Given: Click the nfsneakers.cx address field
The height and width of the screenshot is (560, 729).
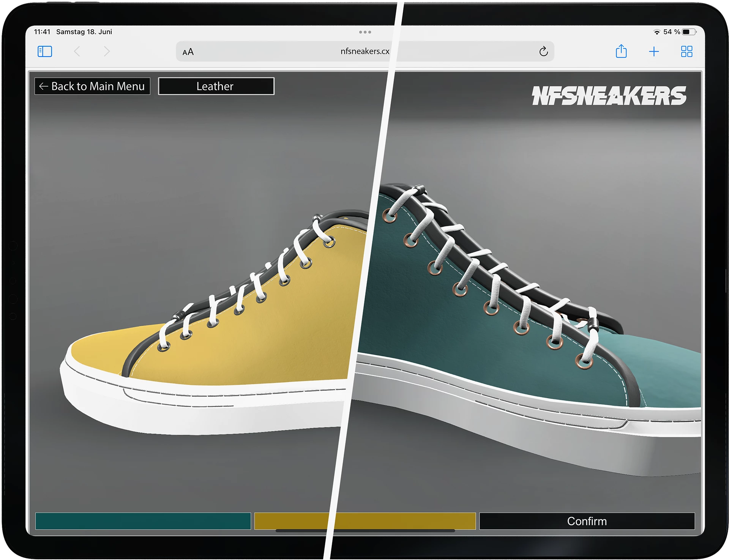Looking at the screenshot, I should [x=364, y=51].
